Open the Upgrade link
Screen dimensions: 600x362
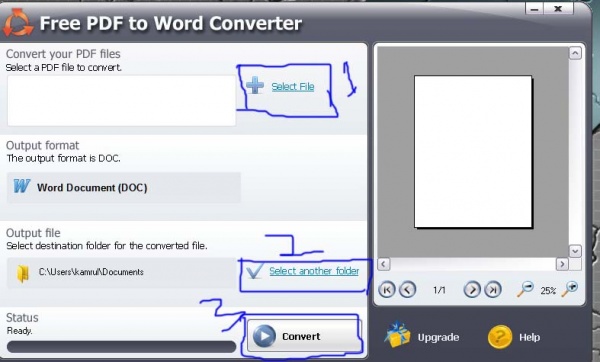(x=438, y=337)
